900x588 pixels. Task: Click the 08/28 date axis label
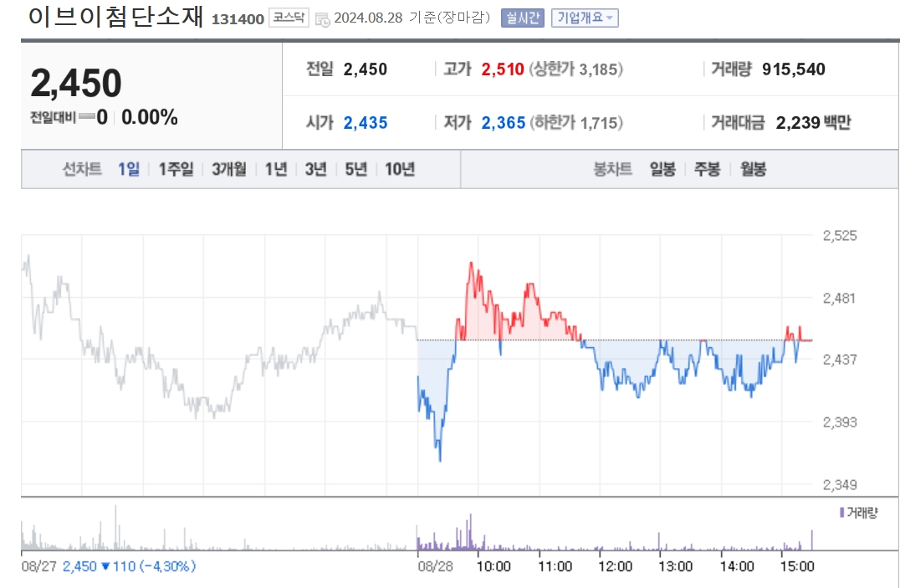pos(435,567)
